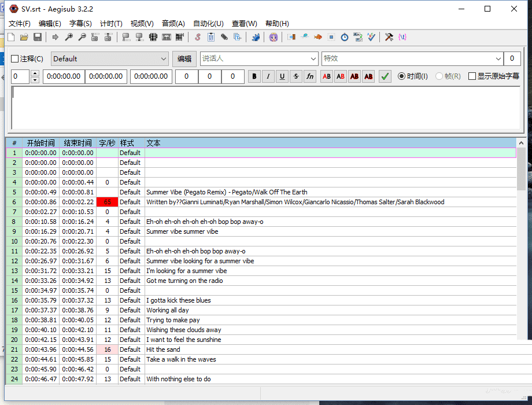
Task: Toggle bold B formatting button
Action: click(254, 76)
